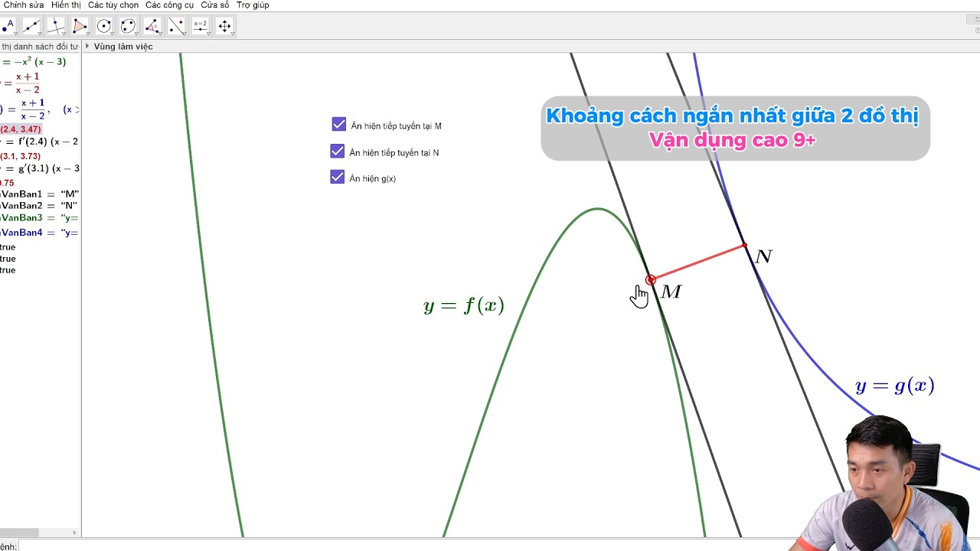The width and height of the screenshot is (980, 551).
Task: Click the green 'y = f(x)' label
Action: pyautogui.click(x=464, y=305)
